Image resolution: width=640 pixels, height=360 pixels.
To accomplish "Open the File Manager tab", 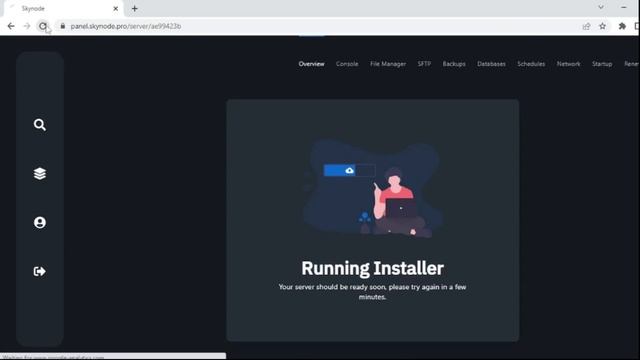I will (x=388, y=64).
